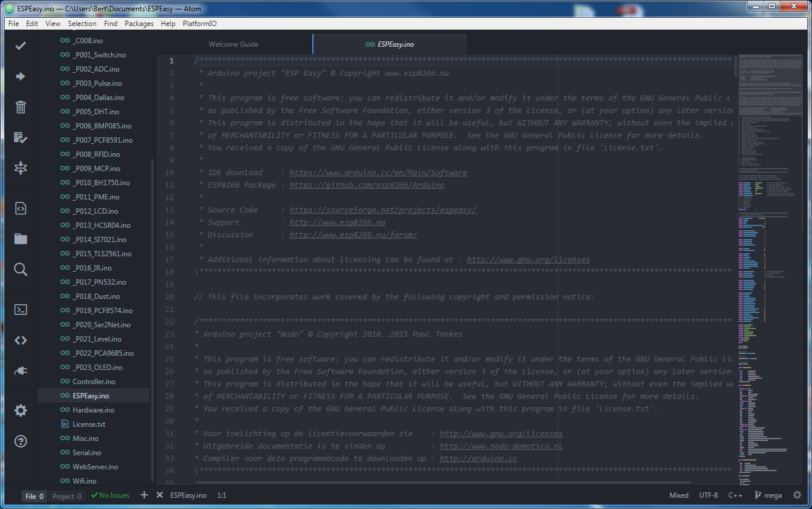Select linter File 0 scope tab
The image size is (812, 509).
click(34, 496)
